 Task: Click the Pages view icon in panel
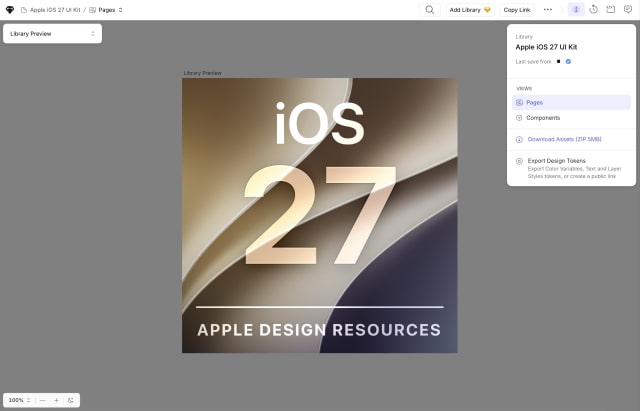(x=519, y=102)
